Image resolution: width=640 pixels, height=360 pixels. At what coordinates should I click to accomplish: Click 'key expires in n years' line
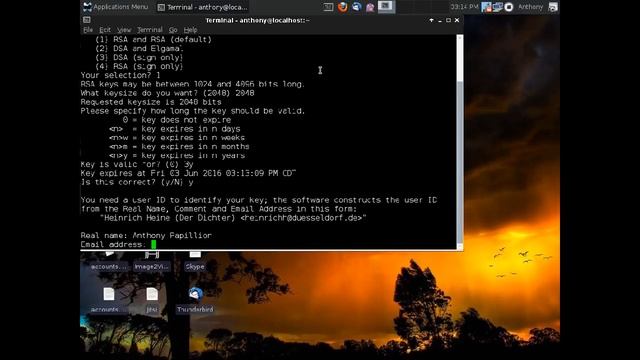coord(177,156)
